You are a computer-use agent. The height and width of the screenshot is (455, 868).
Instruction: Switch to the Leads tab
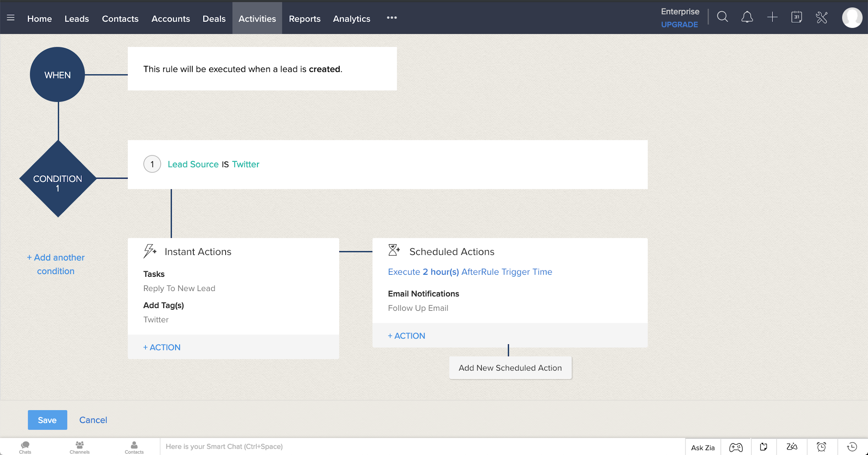[x=77, y=19]
